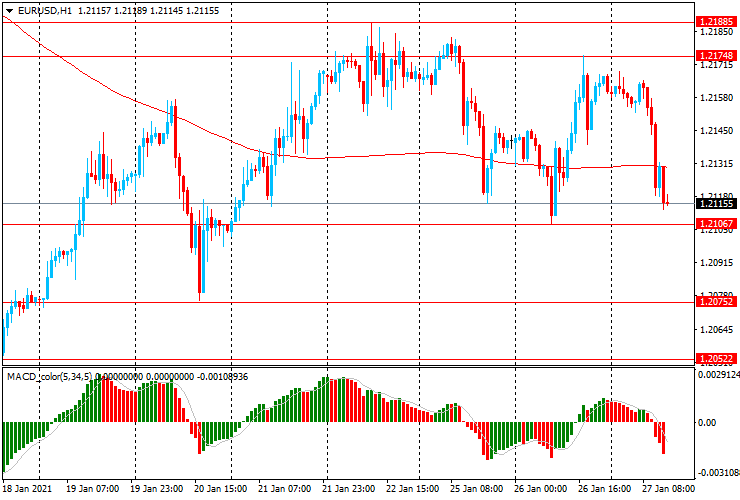Select the 1.20752 red level label

click(716, 302)
